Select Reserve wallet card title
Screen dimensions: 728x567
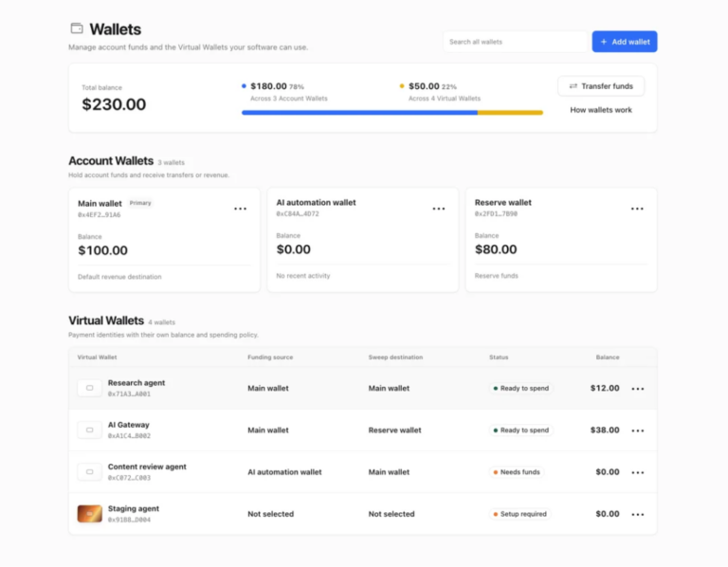[x=502, y=203]
